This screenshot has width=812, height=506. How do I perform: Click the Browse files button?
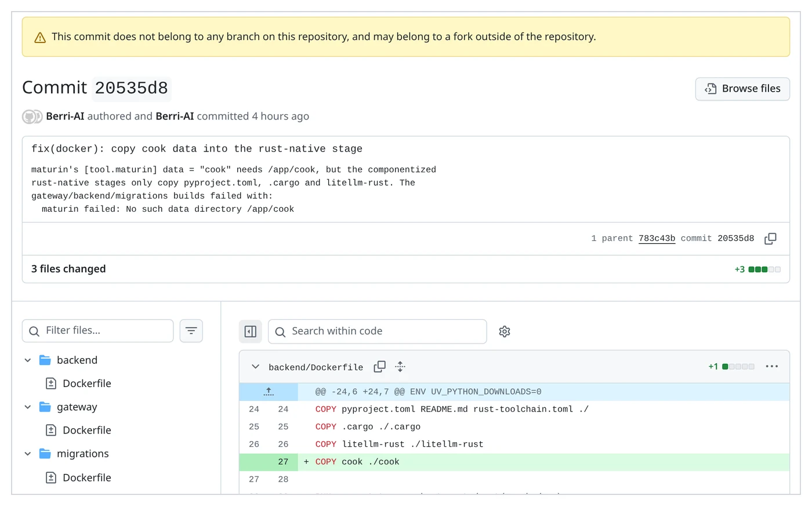point(742,89)
